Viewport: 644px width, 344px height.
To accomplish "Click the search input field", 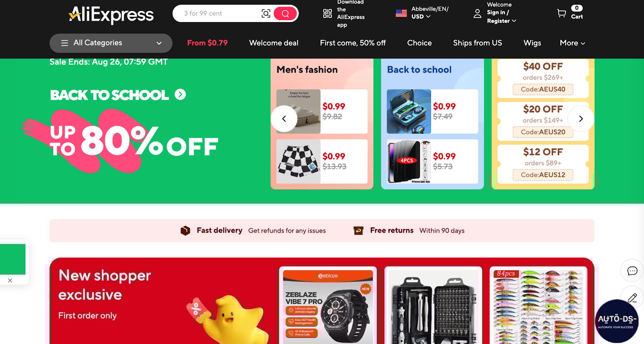I will point(219,14).
